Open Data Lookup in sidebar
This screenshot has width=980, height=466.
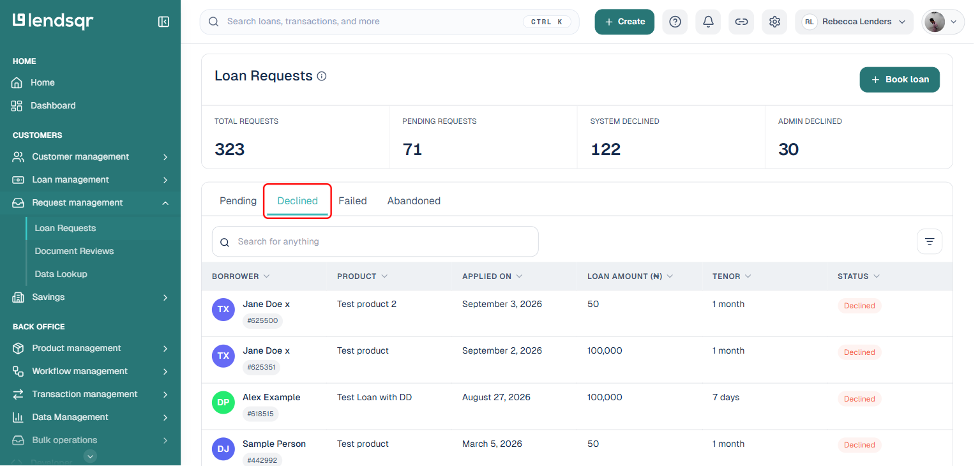click(x=61, y=274)
